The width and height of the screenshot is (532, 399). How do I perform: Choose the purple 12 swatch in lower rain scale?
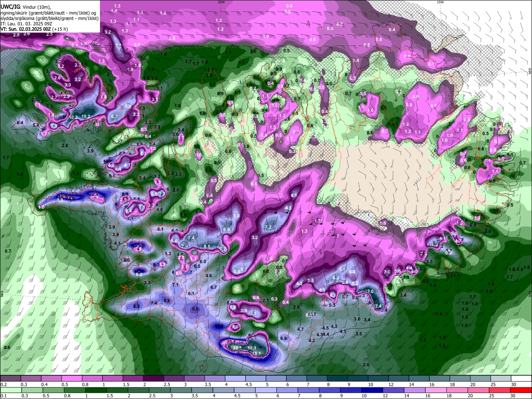(x=394, y=390)
